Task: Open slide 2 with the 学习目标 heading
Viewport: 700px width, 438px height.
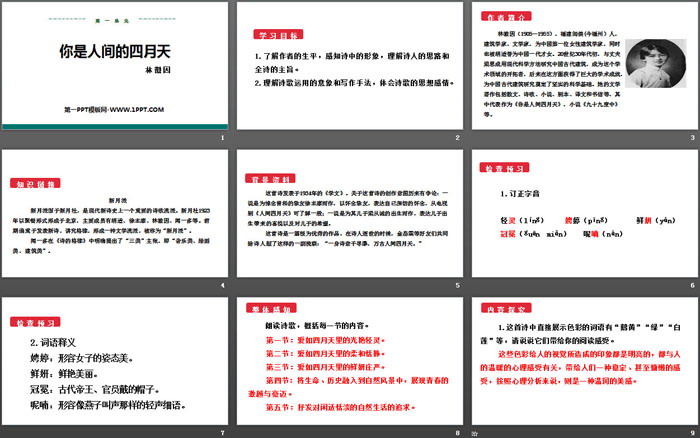Action: pos(350,66)
